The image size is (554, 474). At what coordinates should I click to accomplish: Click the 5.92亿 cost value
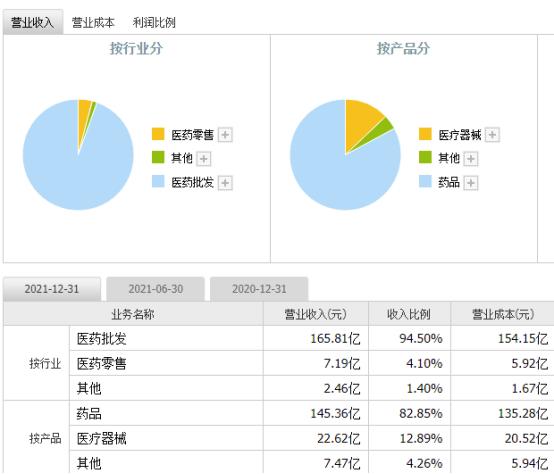point(530,364)
